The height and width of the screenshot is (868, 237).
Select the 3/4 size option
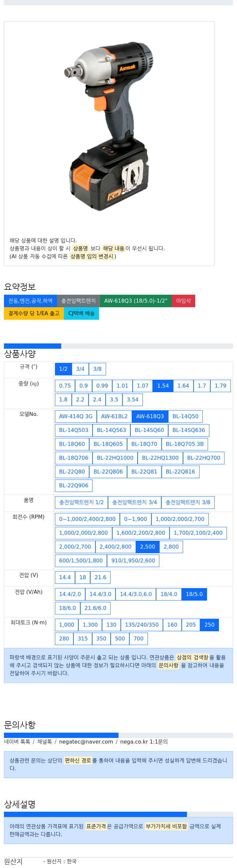pyautogui.click(x=80, y=369)
